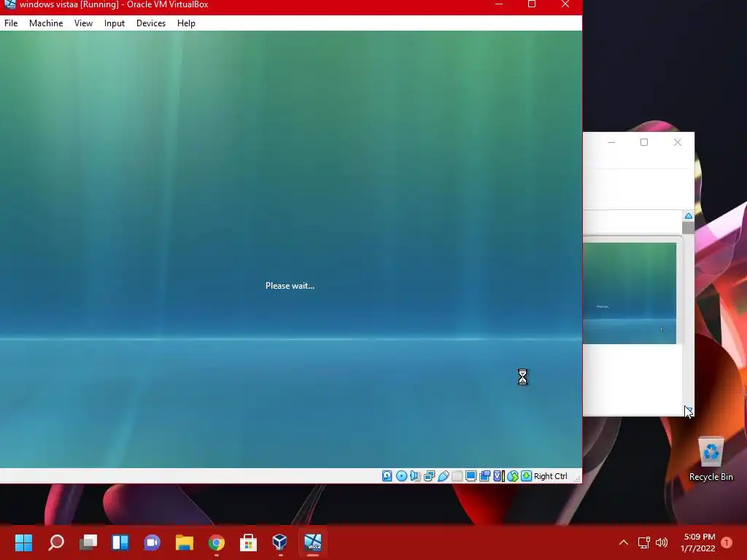This screenshot has width=747, height=560.
Task: Expand the hidden system tray icons
Action: coord(623,542)
